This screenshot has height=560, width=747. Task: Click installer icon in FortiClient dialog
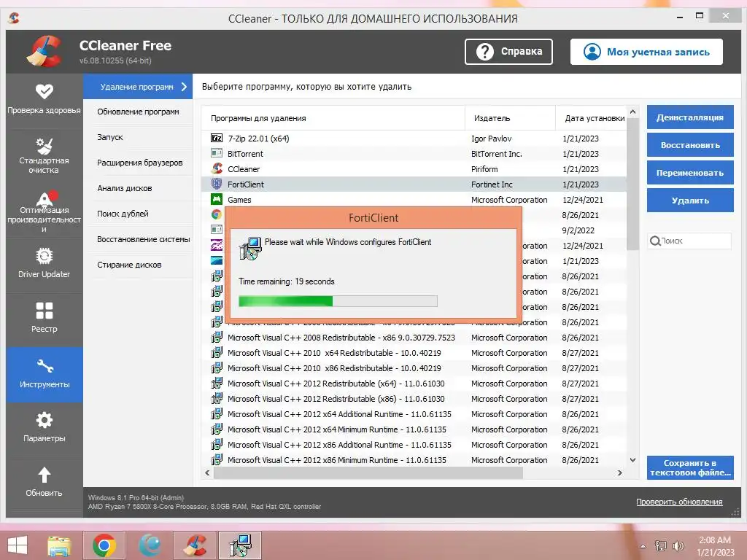tap(250, 249)
